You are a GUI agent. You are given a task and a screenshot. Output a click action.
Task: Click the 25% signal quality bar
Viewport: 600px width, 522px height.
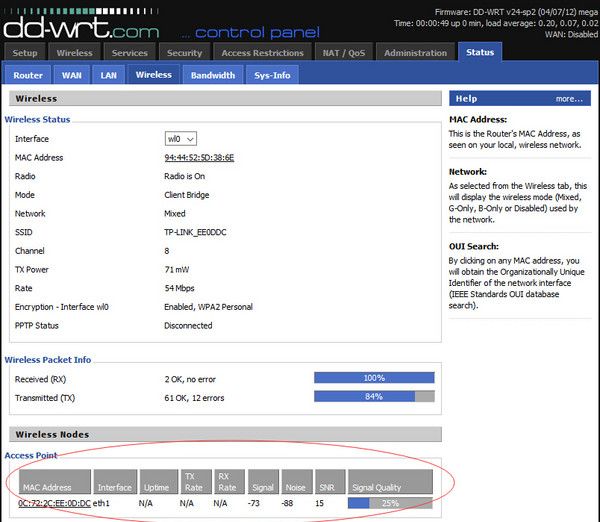390,503
